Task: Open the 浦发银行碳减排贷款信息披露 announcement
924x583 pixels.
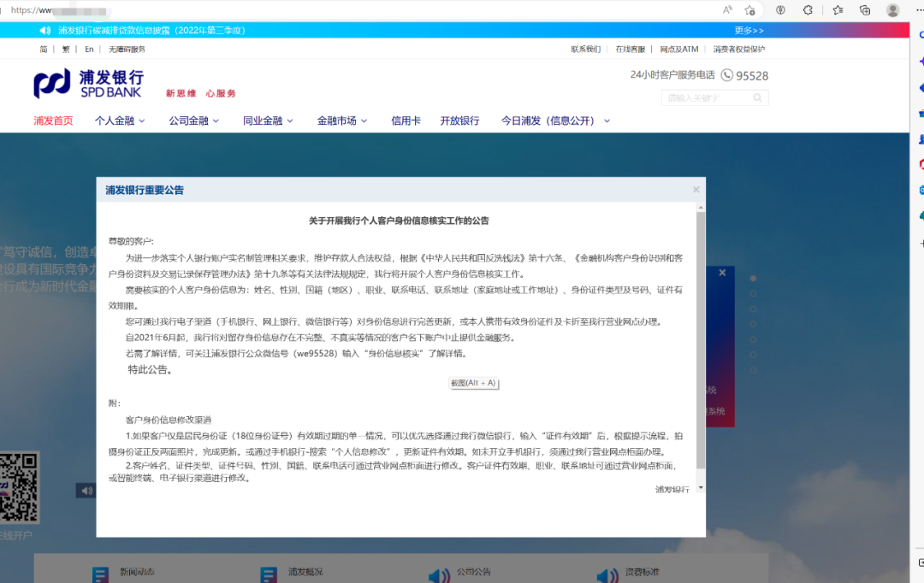Action: pos(151,31)
